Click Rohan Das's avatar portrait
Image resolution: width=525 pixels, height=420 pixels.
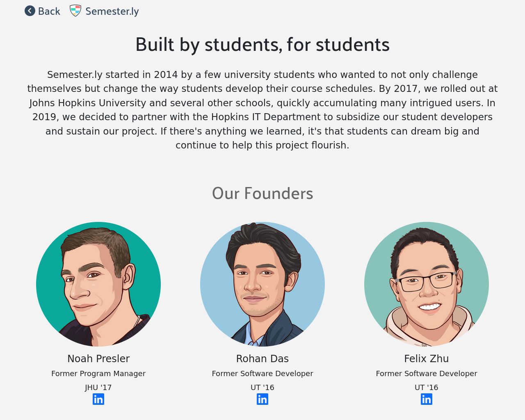[x=262, y=284]
